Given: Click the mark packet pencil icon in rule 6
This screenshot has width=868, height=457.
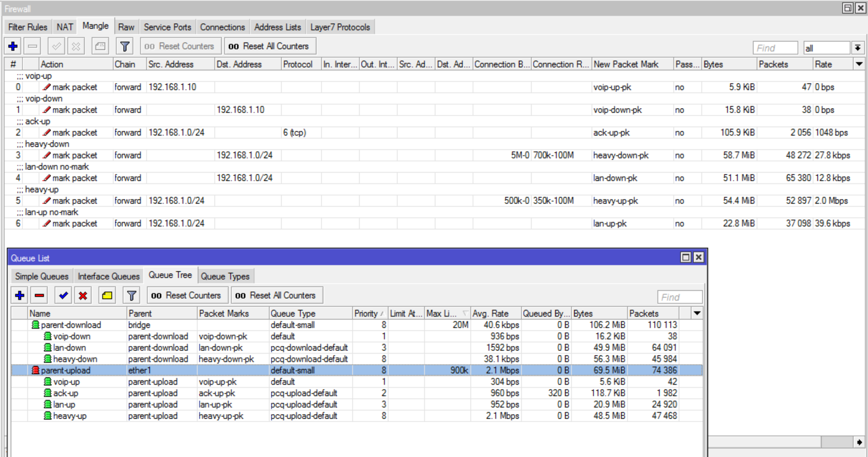Looking at the screenshot, I should tap(46, 223).
